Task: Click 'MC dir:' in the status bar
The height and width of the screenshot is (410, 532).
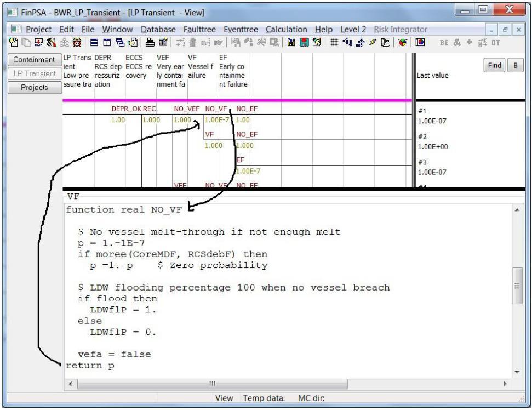Action: coord(311,398)
